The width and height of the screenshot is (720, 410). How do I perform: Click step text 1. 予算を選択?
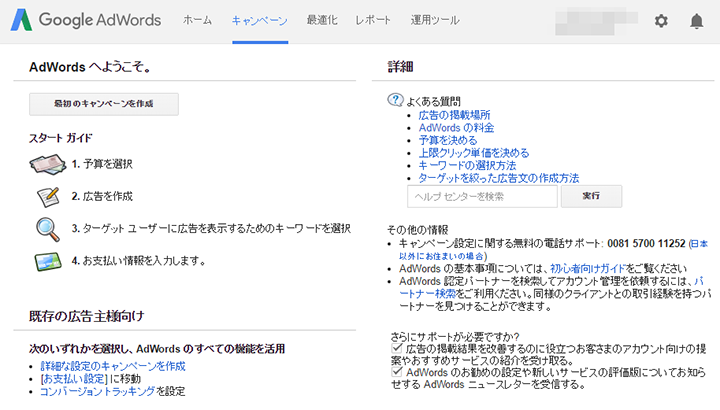point(102,164)
